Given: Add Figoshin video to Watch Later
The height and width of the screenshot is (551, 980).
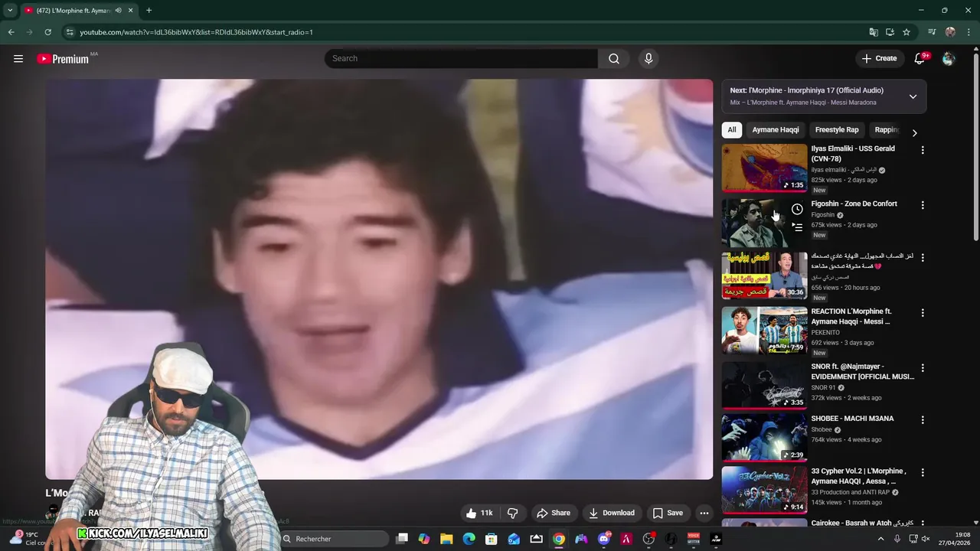Looking at the screenshot, I should [x=797, y=209].
